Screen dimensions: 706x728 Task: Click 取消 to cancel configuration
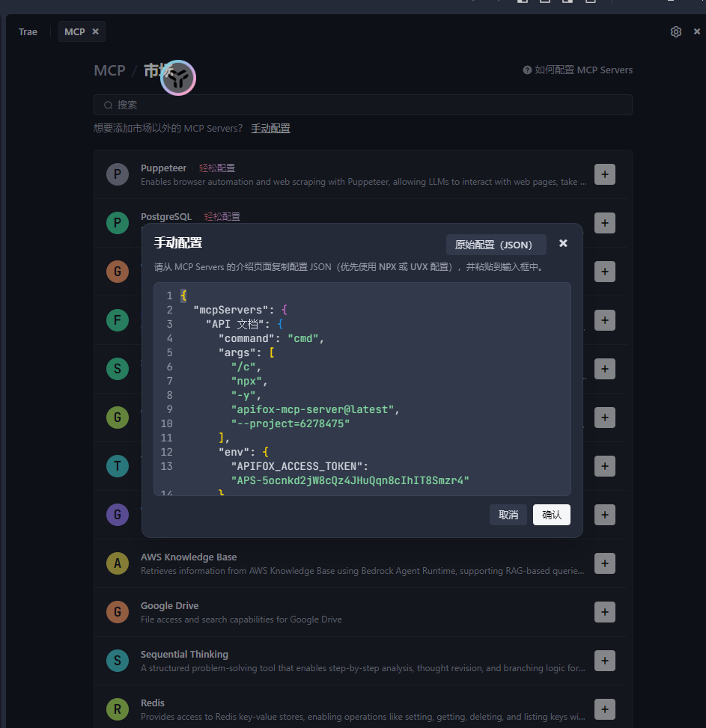coord(508,515)
